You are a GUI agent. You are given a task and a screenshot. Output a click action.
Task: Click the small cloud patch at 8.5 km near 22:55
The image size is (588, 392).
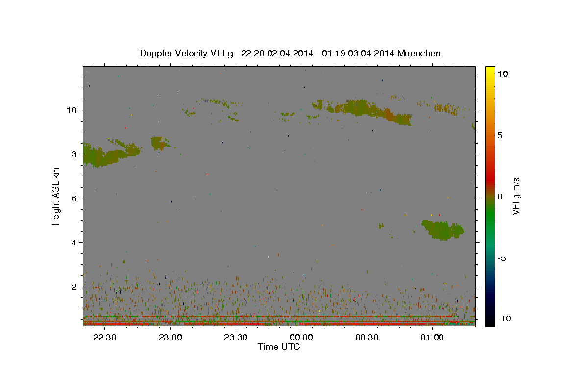pos(159,143)
